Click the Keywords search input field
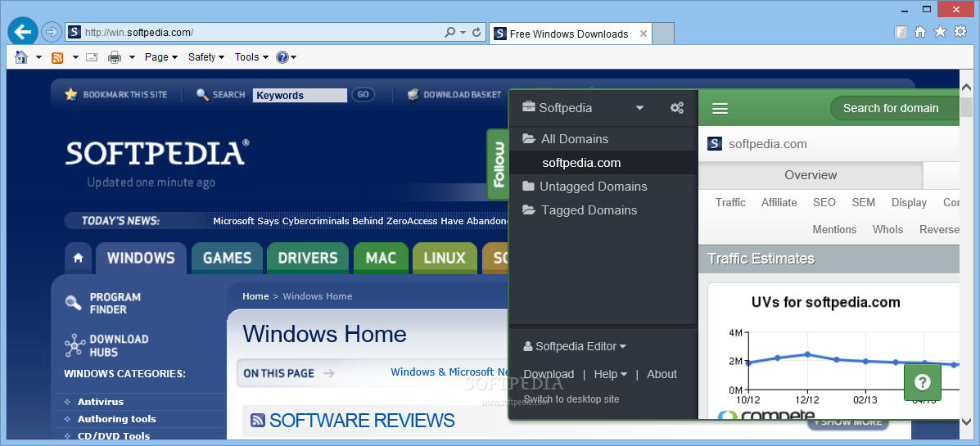The width and height of the screenshot is (980, 446). 300,95
